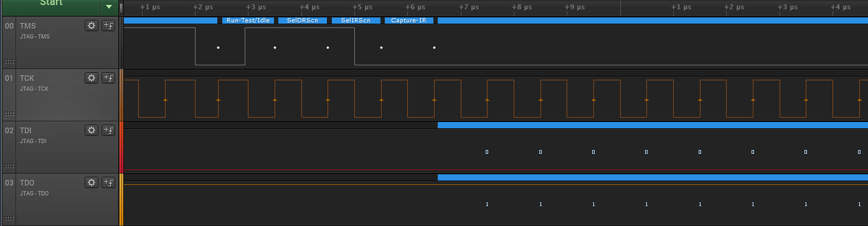
Task: Open settings gear for TMS channel
Action: click(x=92, y=26)
